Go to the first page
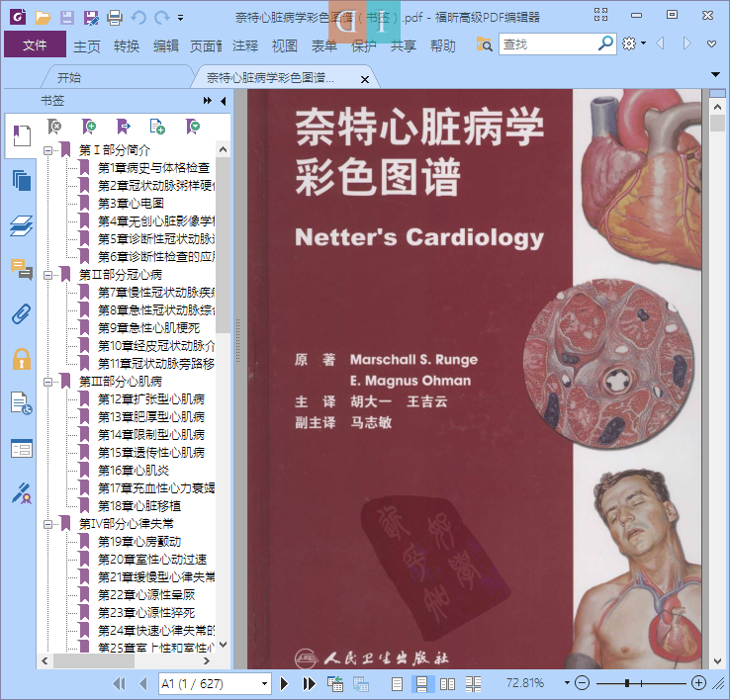Viewport: 730px width, 700px height. coord(120,684)
